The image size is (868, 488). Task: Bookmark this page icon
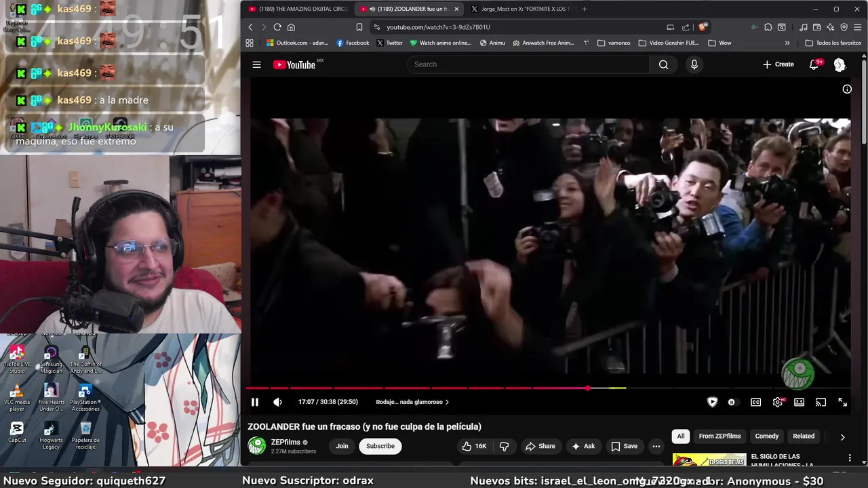(359, 27)
